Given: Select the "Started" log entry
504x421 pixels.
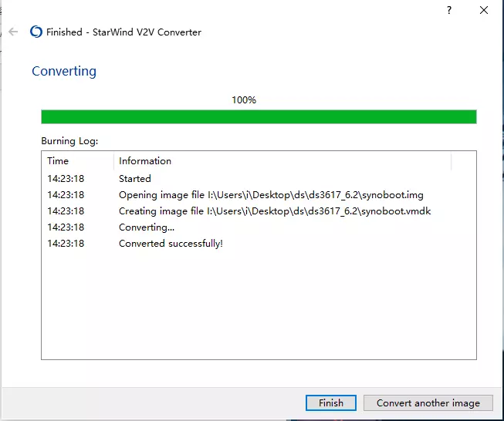Looking at the screenshot, I should 135,179.
